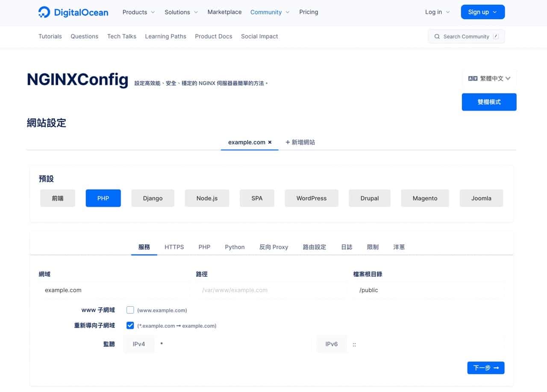Screen dimensions: 547x392
Task: Click the slash shortcut key icon
Action: coord(496,36)
